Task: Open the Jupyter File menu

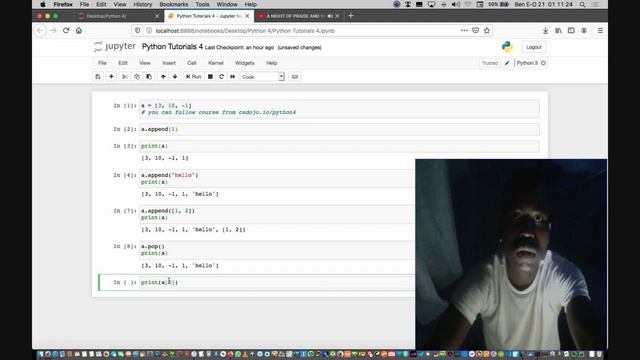Action: pyautogui.click(x=102, y=63)
